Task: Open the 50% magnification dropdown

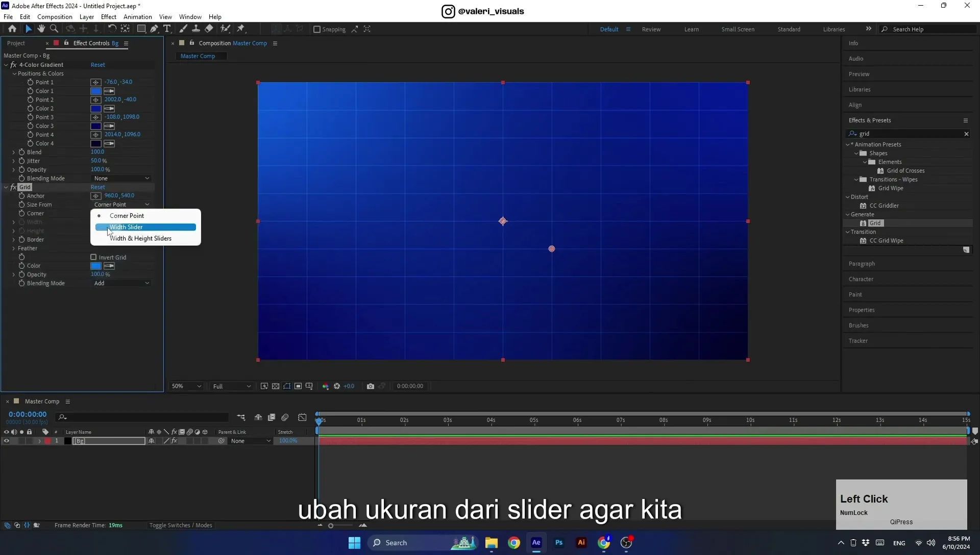Action: pos(186,386)
